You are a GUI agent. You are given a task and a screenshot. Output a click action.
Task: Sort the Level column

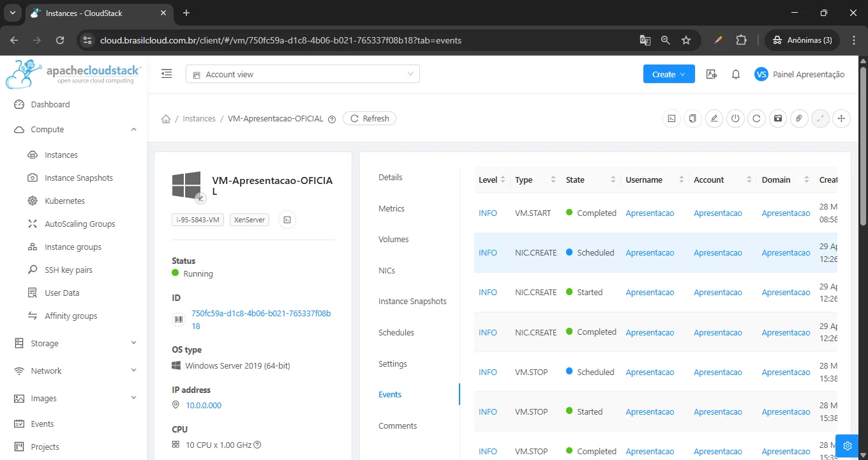503,180
